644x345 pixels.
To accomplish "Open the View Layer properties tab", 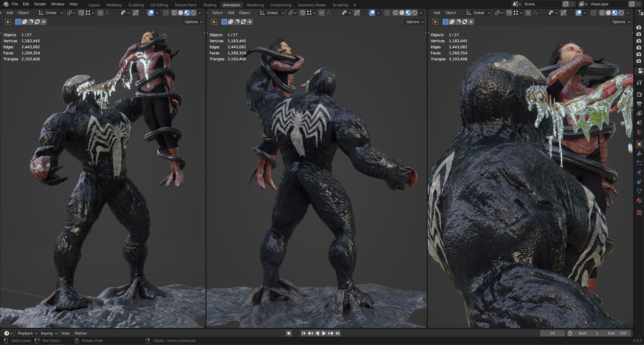I will (x=639, y=113).
